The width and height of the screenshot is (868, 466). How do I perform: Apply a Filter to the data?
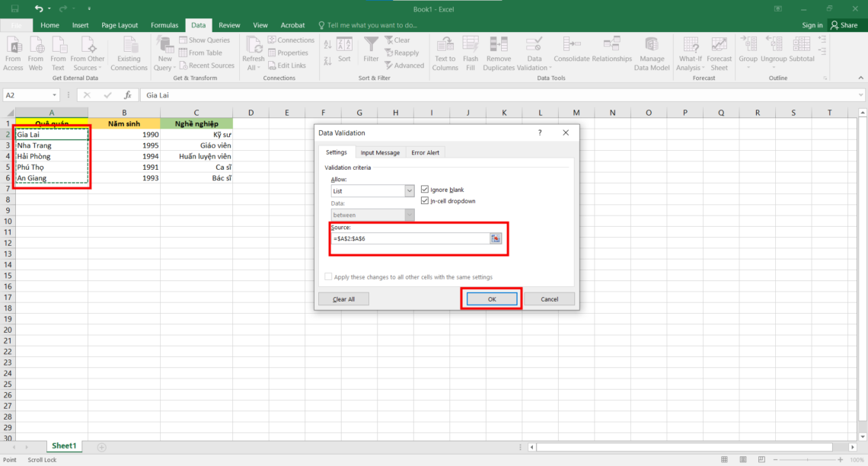[371, 47]
